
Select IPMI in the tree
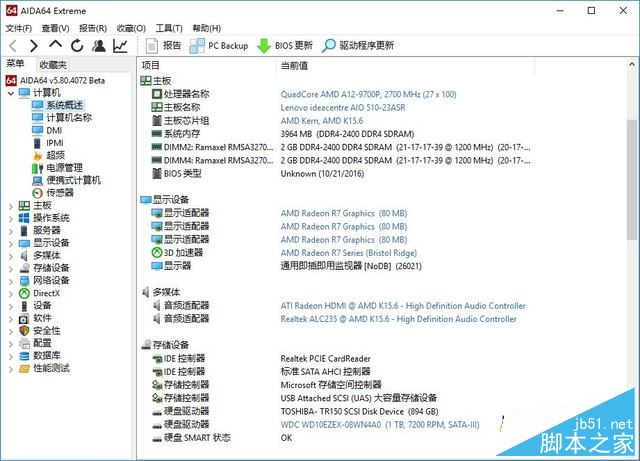pyautogui.click(x=55, y=143)
